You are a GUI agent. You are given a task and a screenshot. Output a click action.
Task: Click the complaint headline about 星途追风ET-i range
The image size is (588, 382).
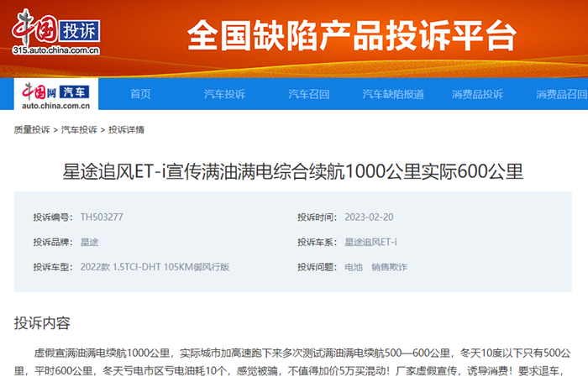(x=293, y=172)
